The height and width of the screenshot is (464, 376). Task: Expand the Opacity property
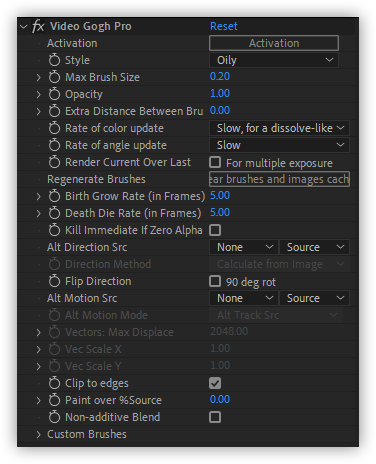pos(39,94)
